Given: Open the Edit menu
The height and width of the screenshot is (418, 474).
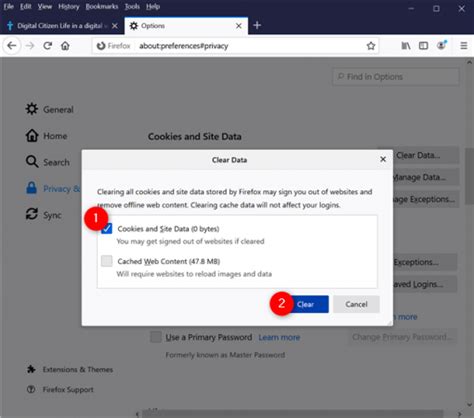Looking at the screenshot, I should [26, 6].
